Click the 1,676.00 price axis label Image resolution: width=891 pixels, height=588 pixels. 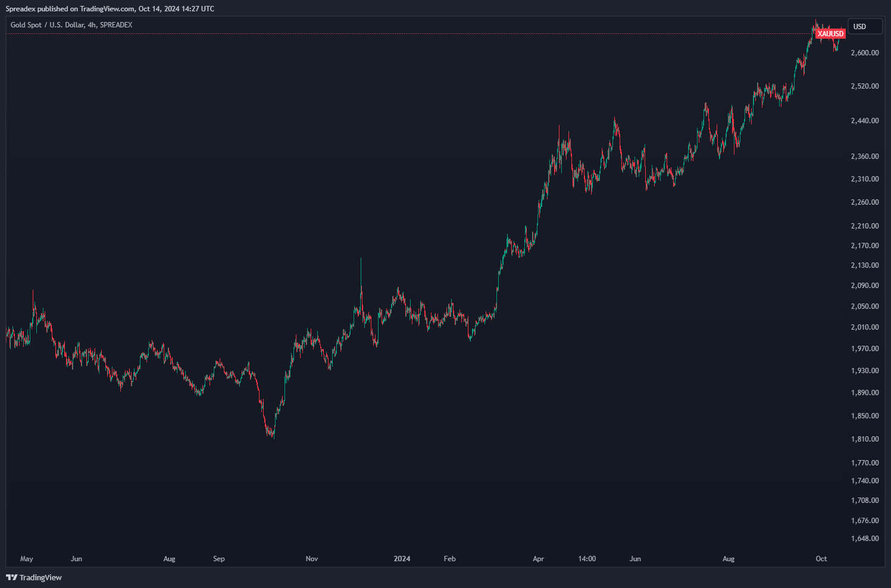pos(865,521)
